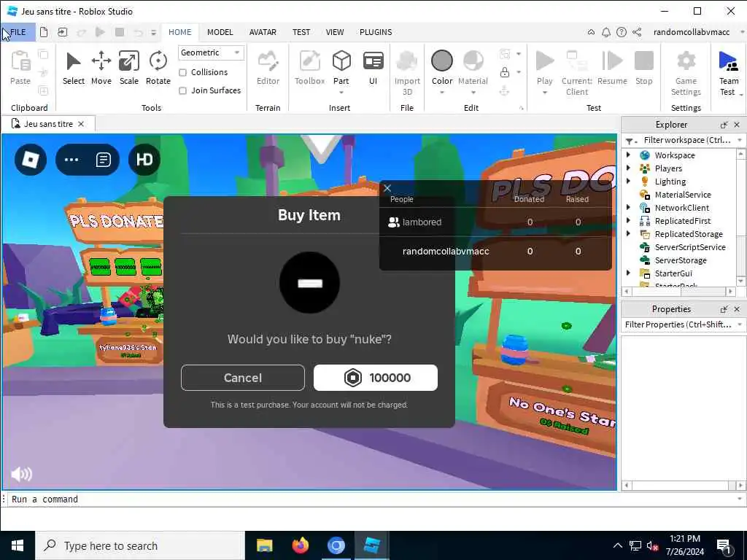Expand the Workspace tree node
The height and width of the screenshot is (560, 747).
(628, 155)
